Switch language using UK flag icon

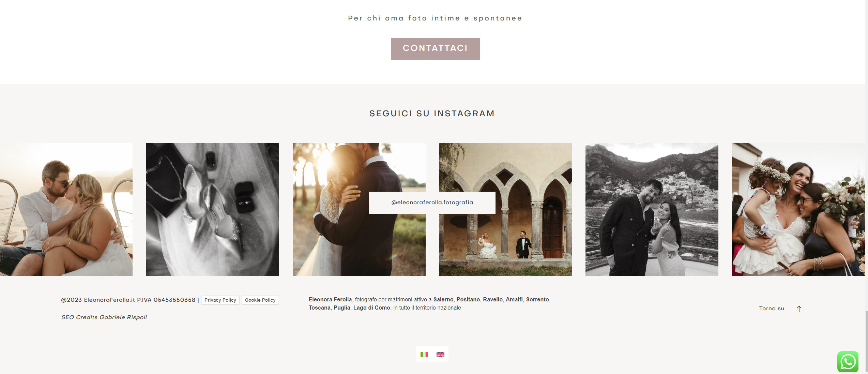(440, 355)
